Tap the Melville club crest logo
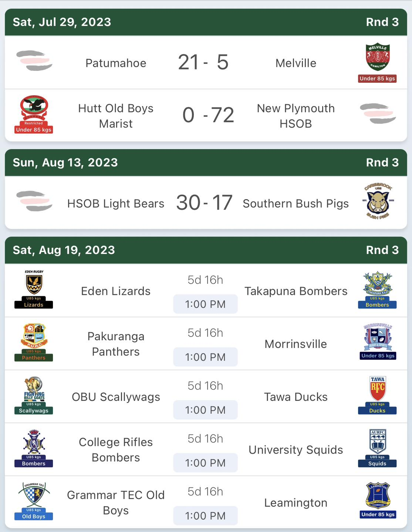Viewport: 412px width, 532px height. point(378,62)
